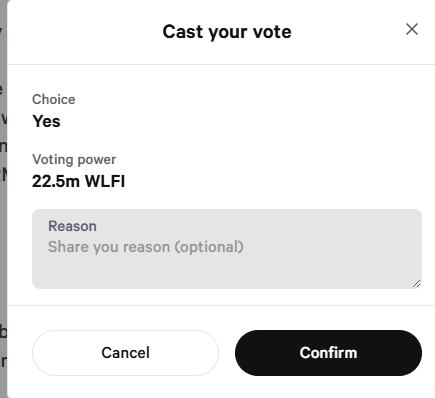Click the 22.5m amount text

tap(56, 181)
